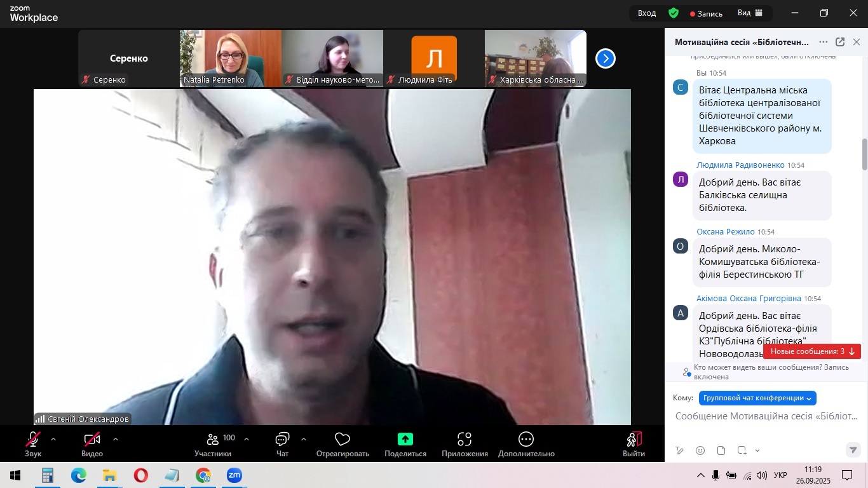
Task: Click the purple 'Л' avatar in chat
Action: [x=681, y=179]
